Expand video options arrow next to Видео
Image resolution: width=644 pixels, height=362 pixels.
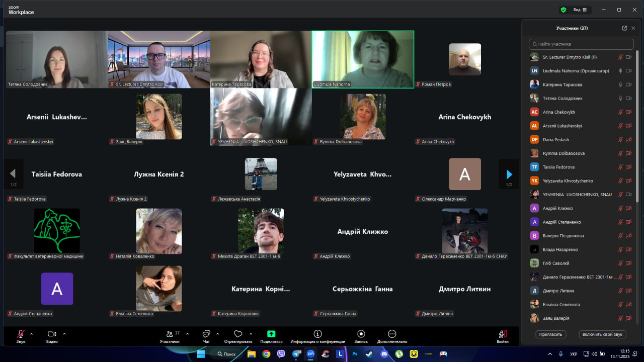(x=64, y=333)
